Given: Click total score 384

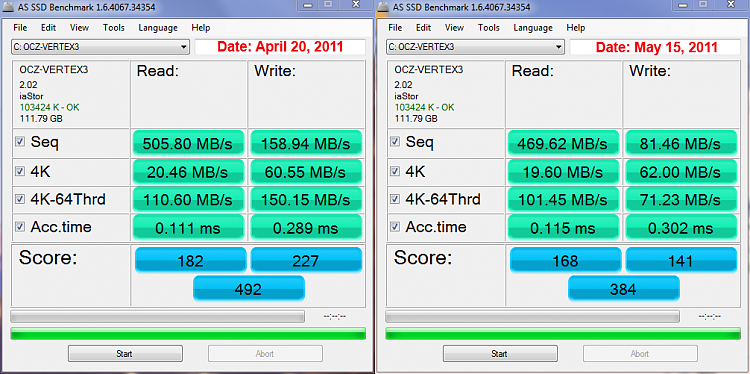Looking at the screenshot, I should coord(623,288).
